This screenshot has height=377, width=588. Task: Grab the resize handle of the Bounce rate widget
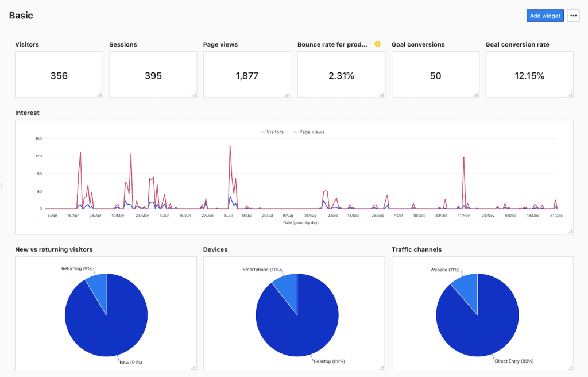tap(382, 95)
